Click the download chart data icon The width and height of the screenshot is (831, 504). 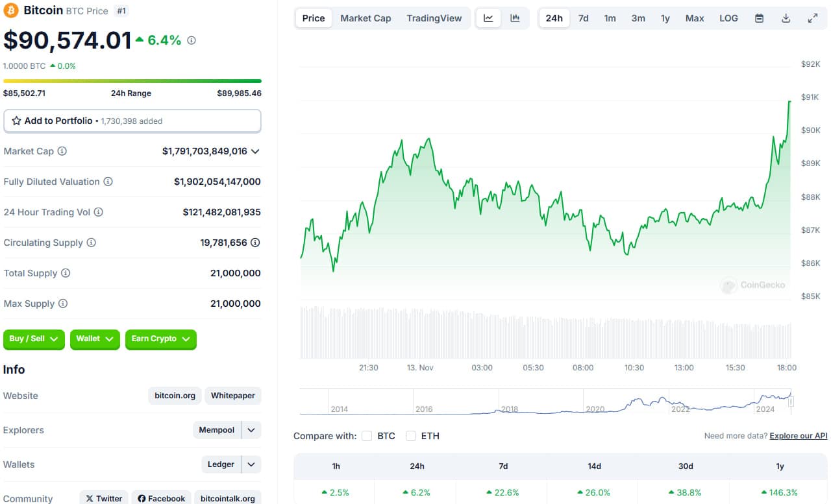[786, 18]
